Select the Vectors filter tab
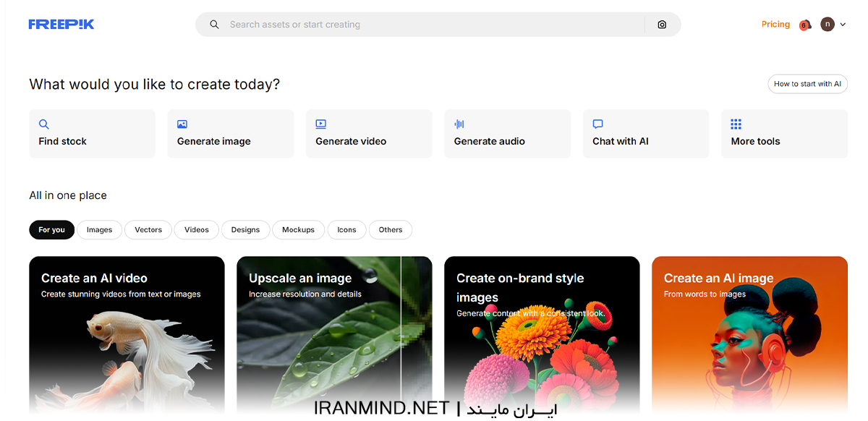868x421 pixels. click(148, 230)
